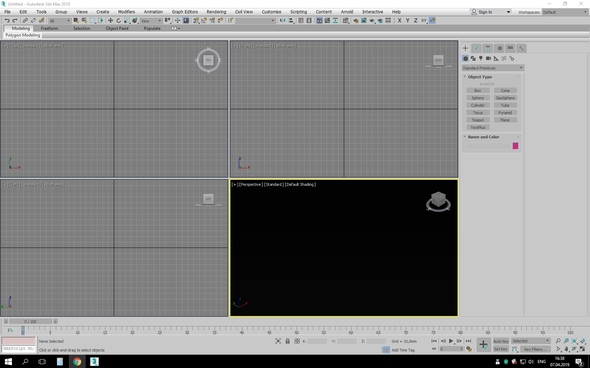Select the Rotate tool in the toolbar

[119, 20]
